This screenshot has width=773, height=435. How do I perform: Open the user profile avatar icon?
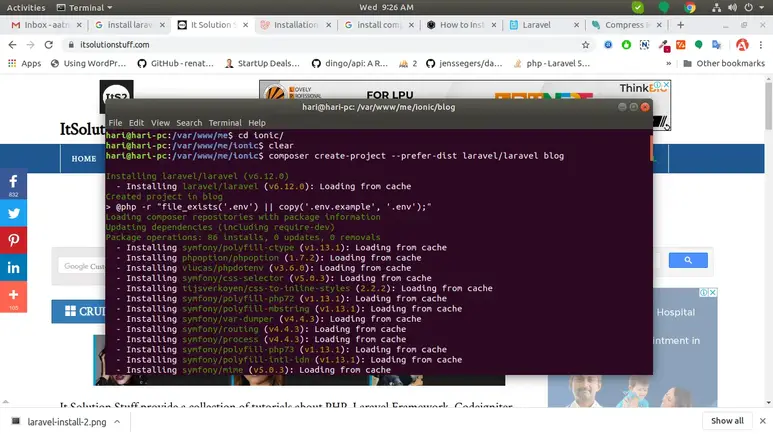[742, 45]
